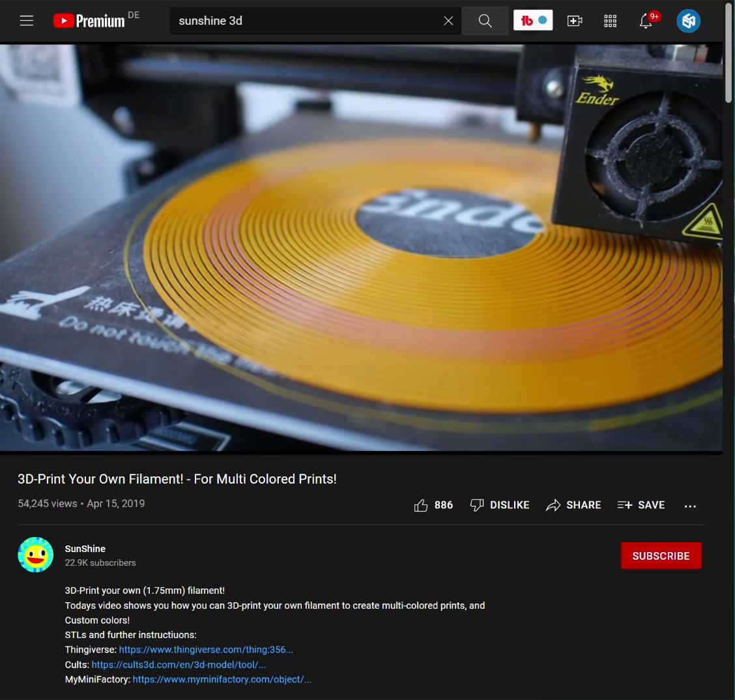The width and height of the screenshot is (735, 700).
Task: Open the three-dot more actions menu
Action: pos(690,505)
